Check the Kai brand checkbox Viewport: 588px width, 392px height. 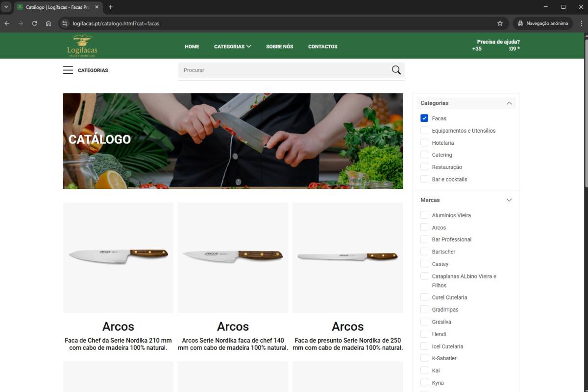coord(424,370)
